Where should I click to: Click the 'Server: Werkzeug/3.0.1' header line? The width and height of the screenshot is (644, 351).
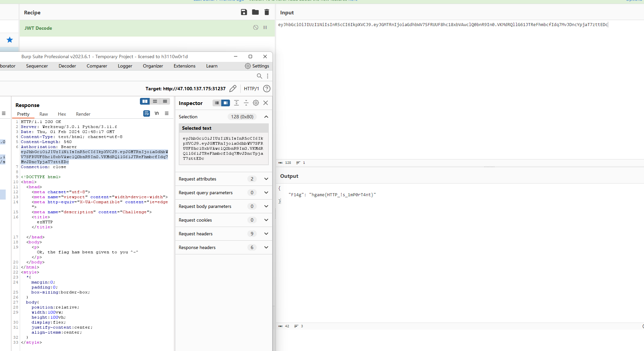(x=69, y=127)
